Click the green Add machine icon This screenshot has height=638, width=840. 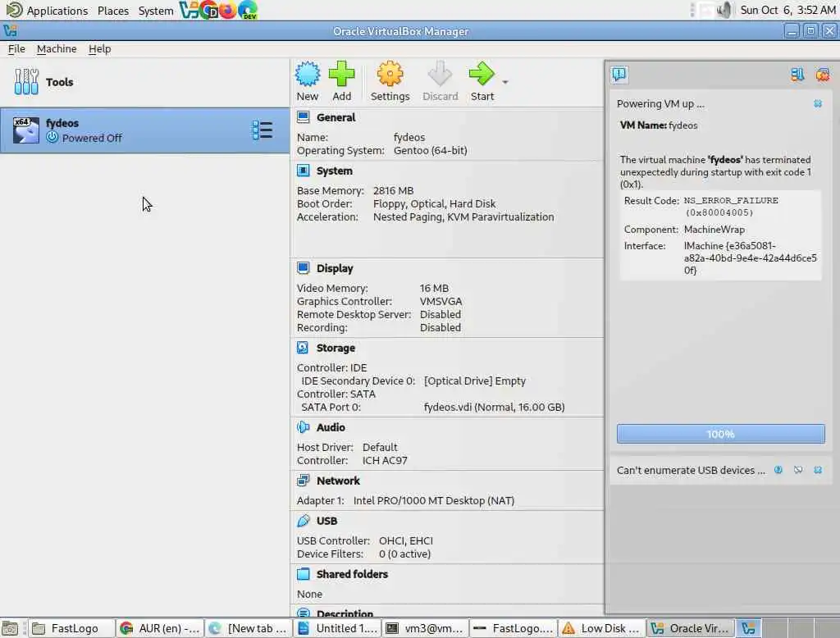point(341,74)
